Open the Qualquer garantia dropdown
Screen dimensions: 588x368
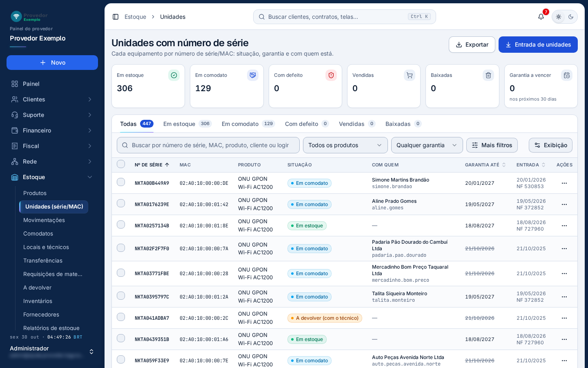[427, 145]
